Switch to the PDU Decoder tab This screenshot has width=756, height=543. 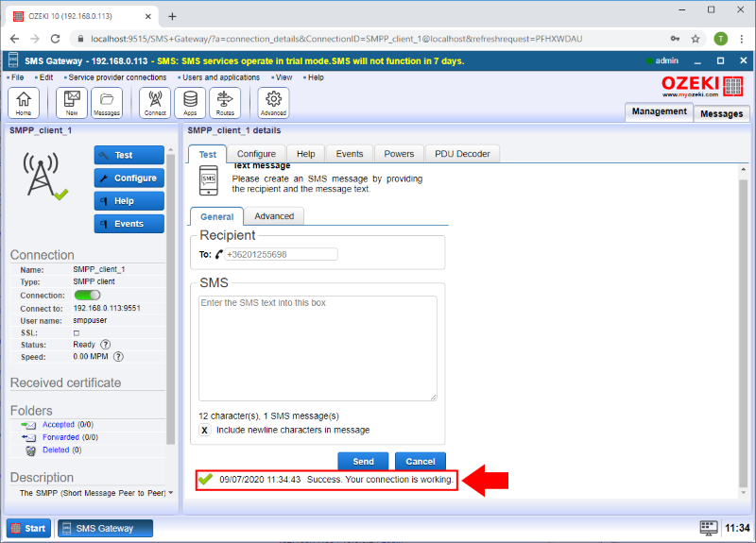pos(462,154)
